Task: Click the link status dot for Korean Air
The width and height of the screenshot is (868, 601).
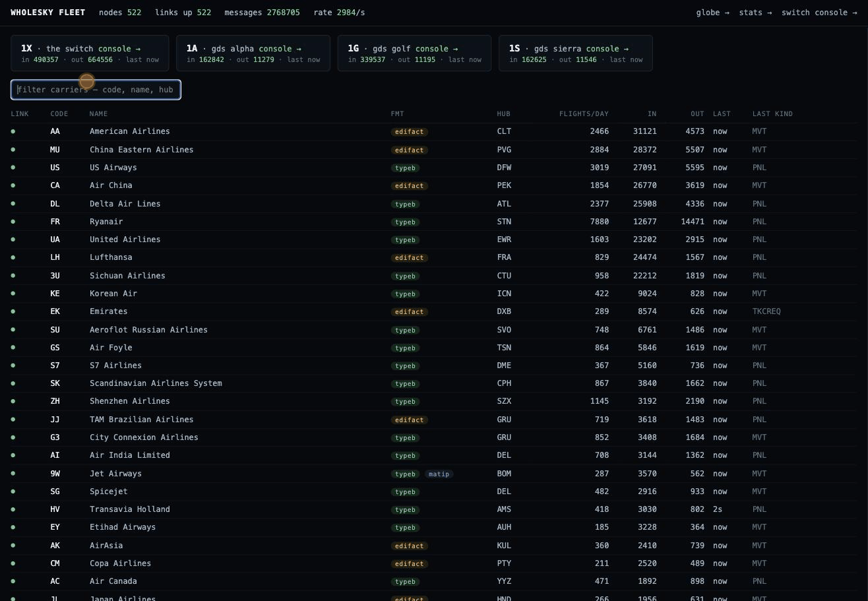Action: pyautogui.click(x=13, y=294)
